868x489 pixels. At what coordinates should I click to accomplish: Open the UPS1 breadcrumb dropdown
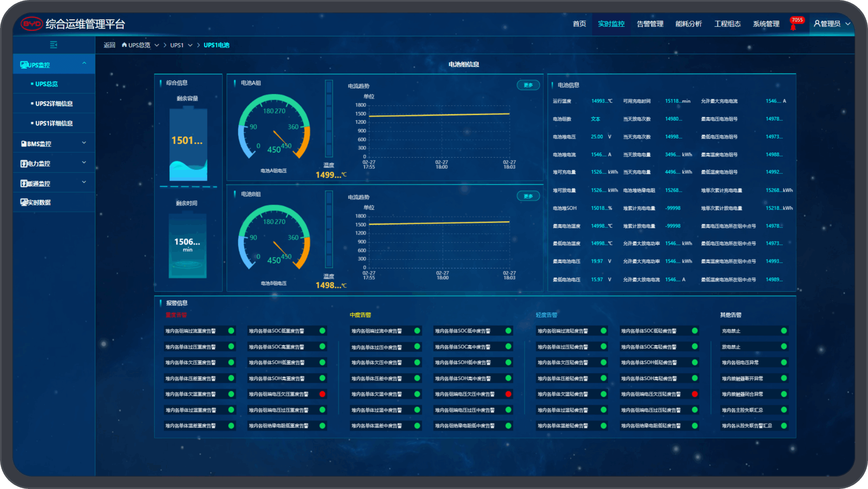[x=190, y=45]
